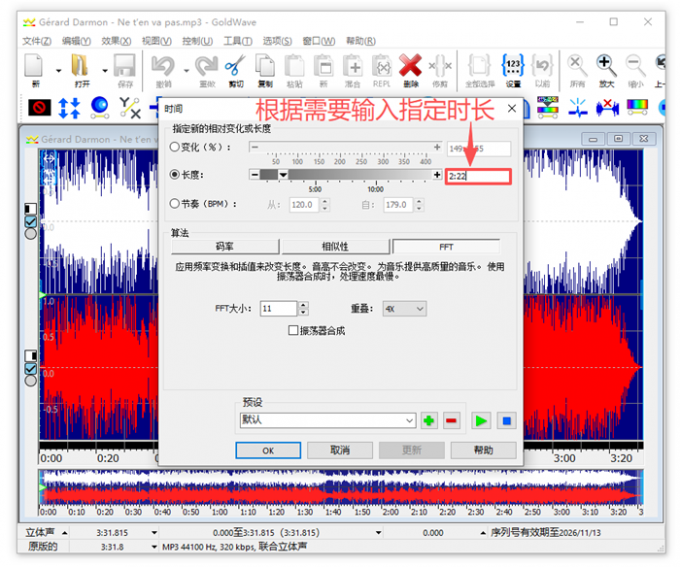Viewport: 680px width, 567px height.
Task: Uncheck the red right channel checkbox
Action: (x=30, y=369)
